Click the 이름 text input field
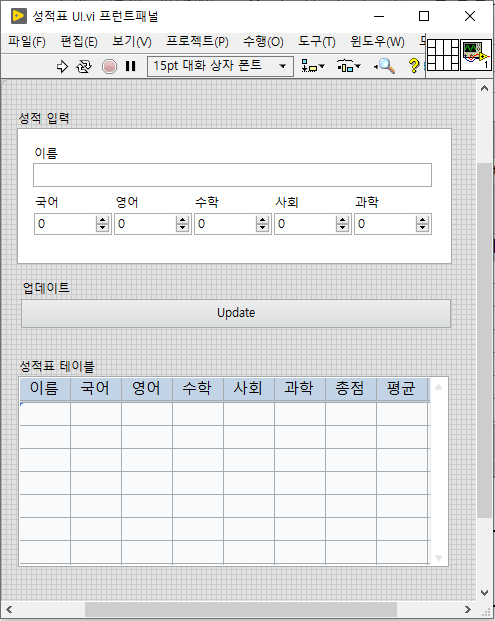This screenshot has width=495, height=621. (232, 175)
